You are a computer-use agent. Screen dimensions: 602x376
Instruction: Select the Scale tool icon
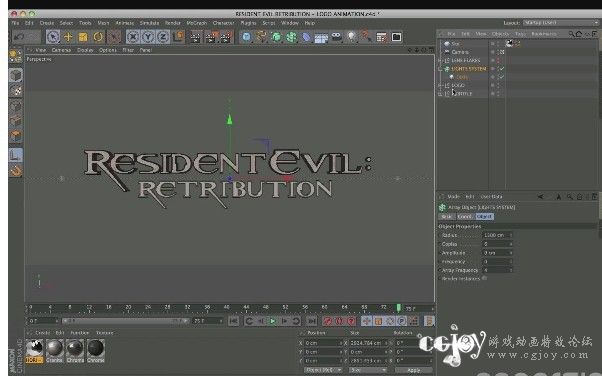point(83,37)
